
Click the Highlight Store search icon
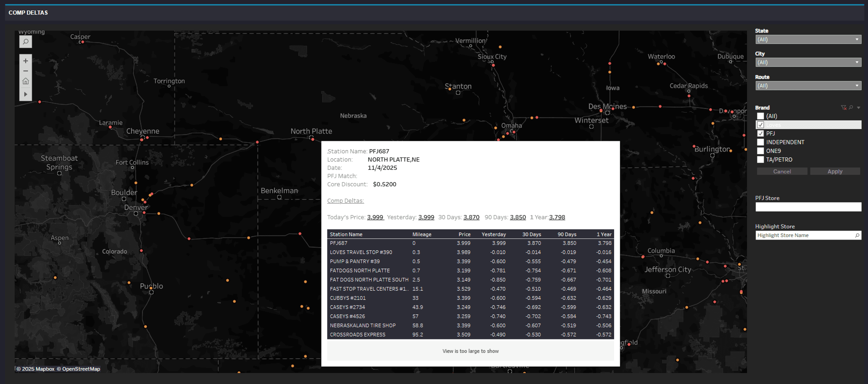tap(857, 235)
